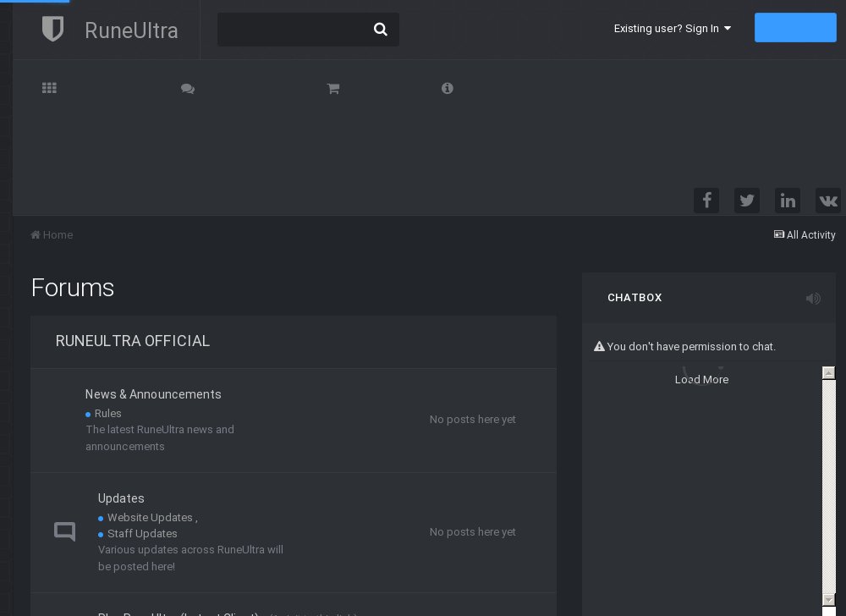The width and height of the screenshot is (846, 616).
Task: Click the chat bubbles icon in the navbar
Action: [187, 89]
